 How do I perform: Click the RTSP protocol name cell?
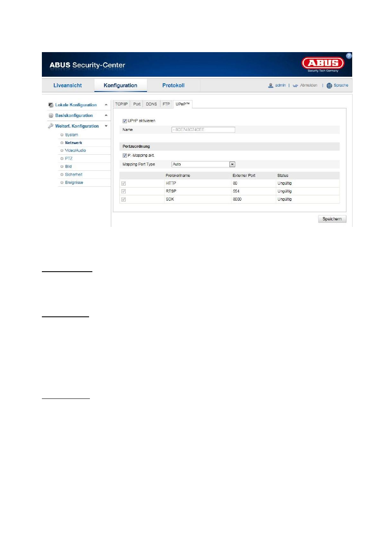click(171, 191)
